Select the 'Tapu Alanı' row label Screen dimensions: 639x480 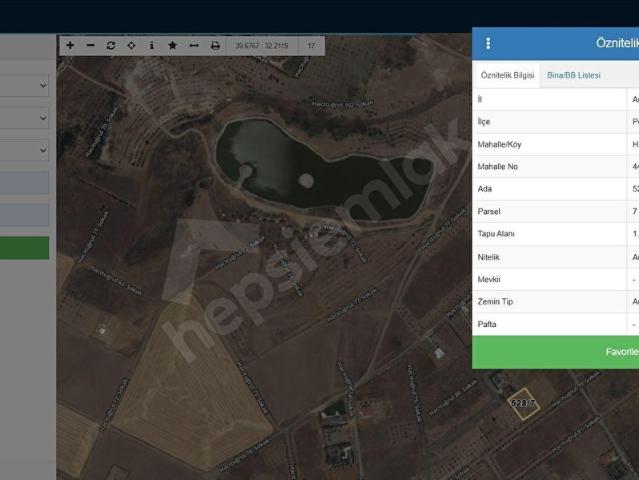(x=496, y=233)
